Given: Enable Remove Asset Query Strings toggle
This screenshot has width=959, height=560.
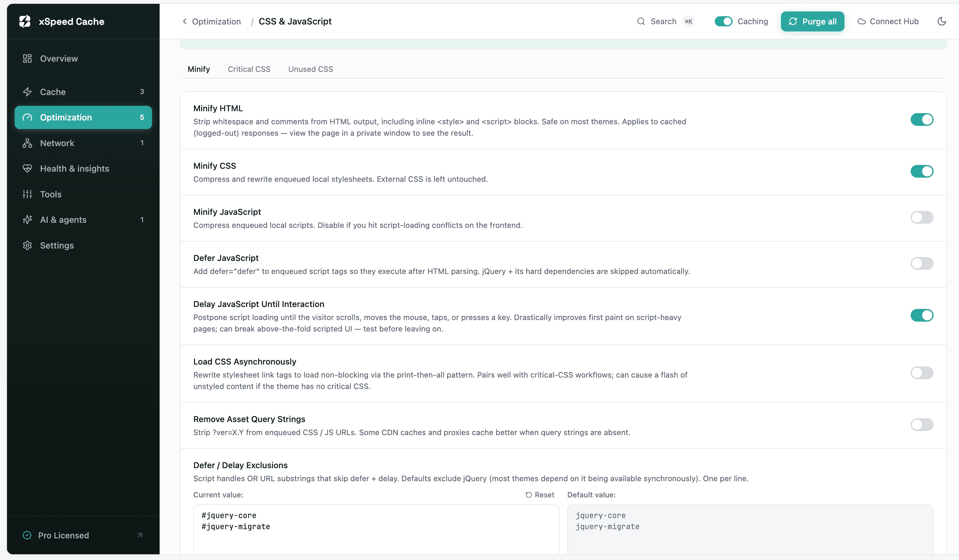Looking at the screenshot, I should (x=922, y=425).
